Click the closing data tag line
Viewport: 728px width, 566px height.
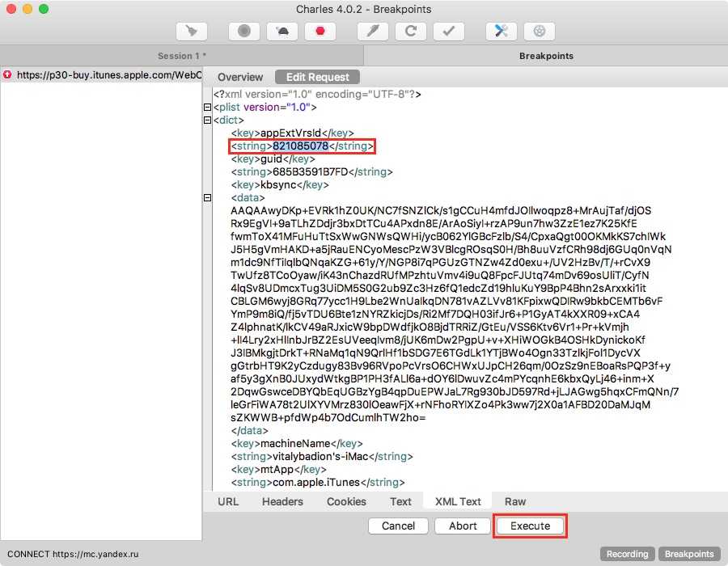[x=249, y=430]
